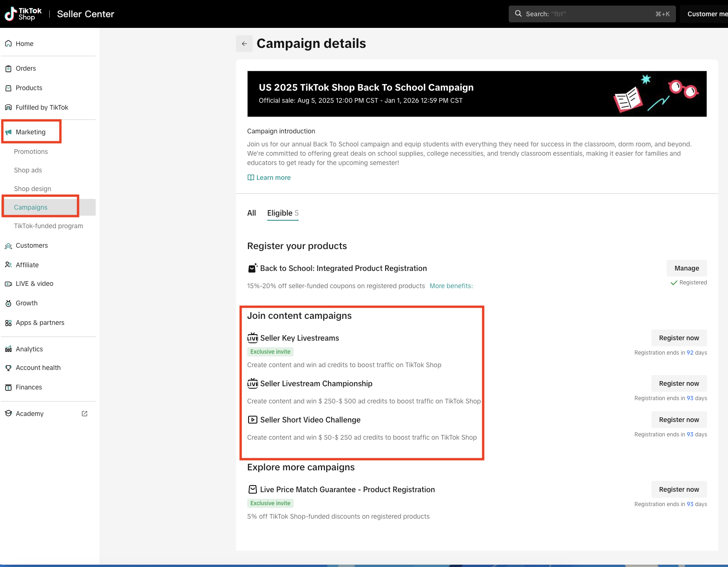This screenshot has height=567, width=728.
Task: Switch to the All campaigns tab
Action: tap(251, 213)
